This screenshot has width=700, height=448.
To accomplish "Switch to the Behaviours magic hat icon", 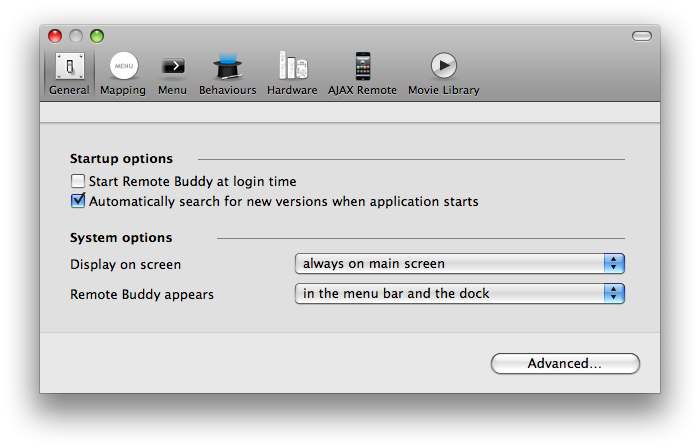I will (x=227, y=67).
